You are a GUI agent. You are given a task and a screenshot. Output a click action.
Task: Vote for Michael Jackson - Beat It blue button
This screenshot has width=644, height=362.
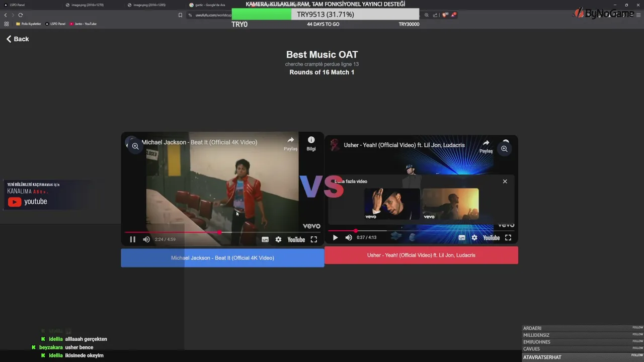click(222, 258)
